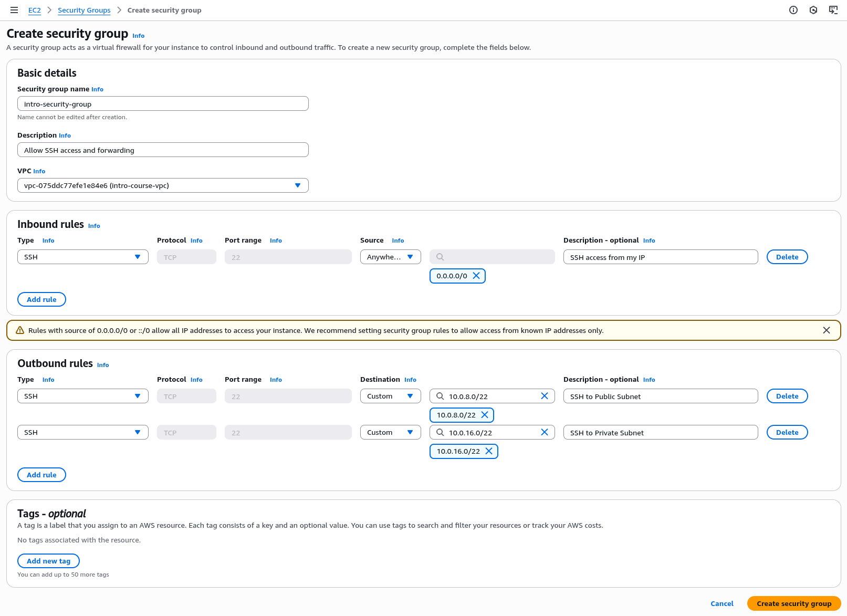Clear the 10.0.8.0/22 destination search field
This screenshot has height=616, width=847.
point(545,396)
